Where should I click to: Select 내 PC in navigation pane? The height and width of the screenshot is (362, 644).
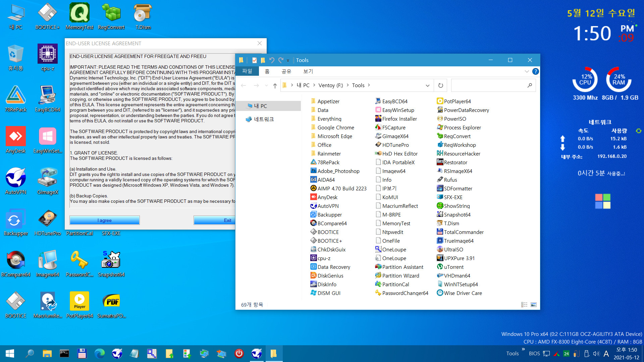(x=268, y=106)
